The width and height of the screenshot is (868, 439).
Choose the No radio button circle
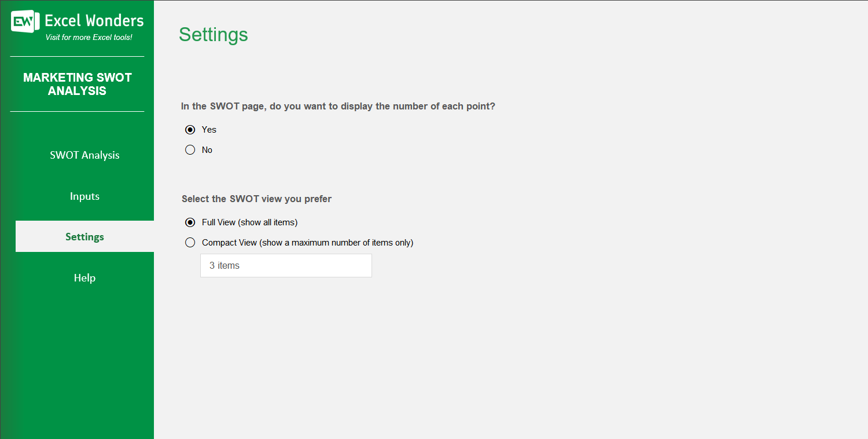(x=190, y=150)
